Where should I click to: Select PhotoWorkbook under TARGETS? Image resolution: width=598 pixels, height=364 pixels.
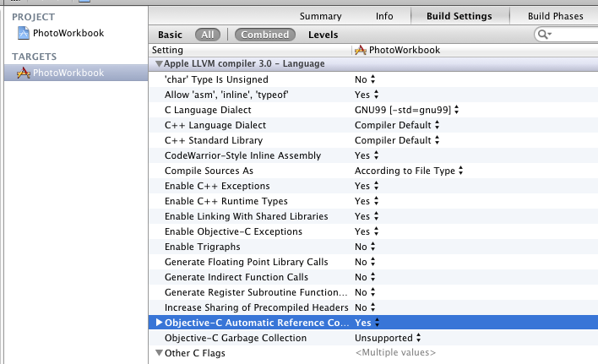click(x=68, y=73)
